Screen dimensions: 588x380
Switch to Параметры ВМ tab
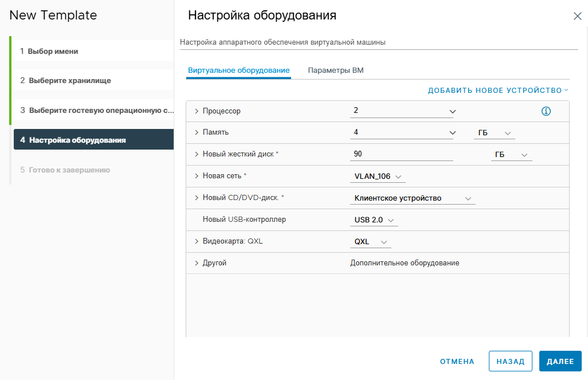pos(336,70)
